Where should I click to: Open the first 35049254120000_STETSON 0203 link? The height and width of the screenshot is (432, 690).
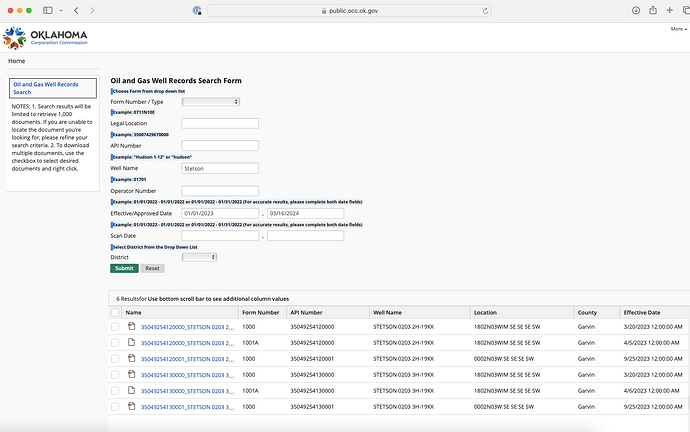coord(187,327)
